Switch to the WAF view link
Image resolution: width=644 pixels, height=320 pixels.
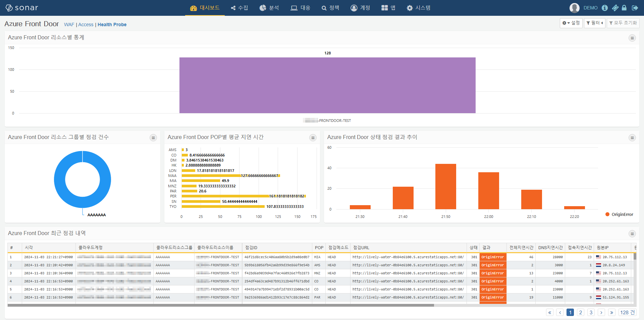[x=69, y=25]
